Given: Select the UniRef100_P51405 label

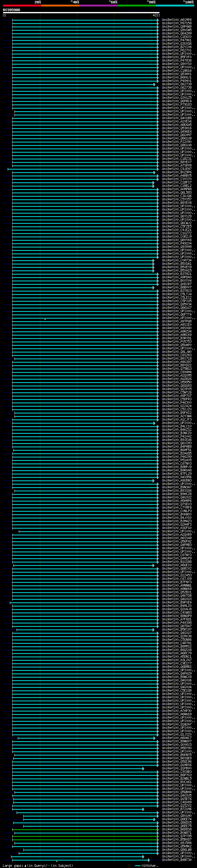Looking at the screenshot, I should point(177,460).
